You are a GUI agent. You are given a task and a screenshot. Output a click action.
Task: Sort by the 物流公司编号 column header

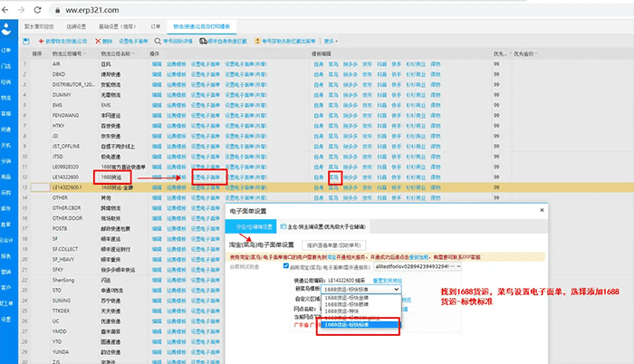(x=69, y=53)
